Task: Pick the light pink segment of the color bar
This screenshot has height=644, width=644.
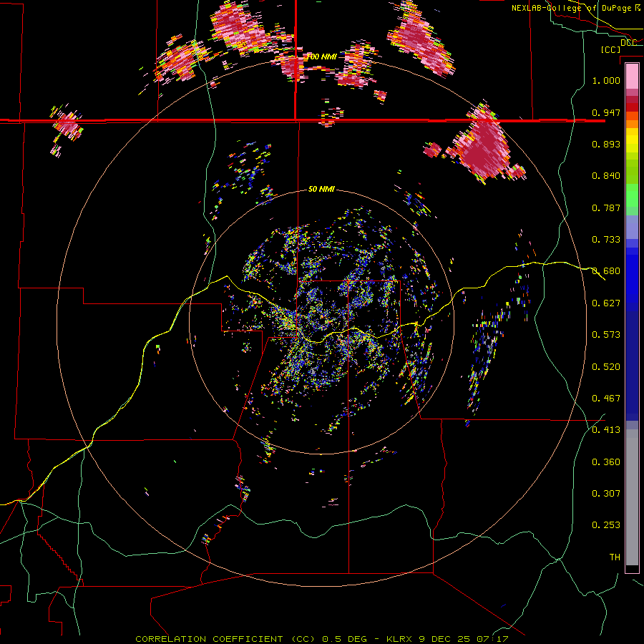Action: (632, 77)
